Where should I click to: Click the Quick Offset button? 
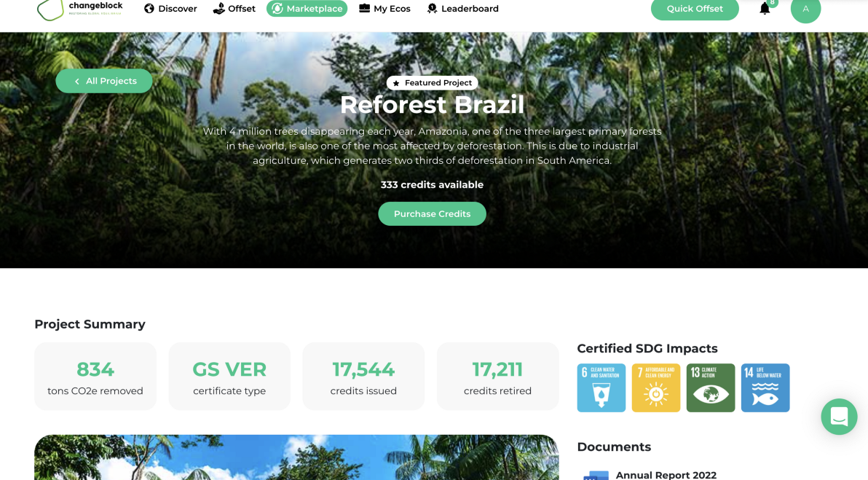coord(695,9)
